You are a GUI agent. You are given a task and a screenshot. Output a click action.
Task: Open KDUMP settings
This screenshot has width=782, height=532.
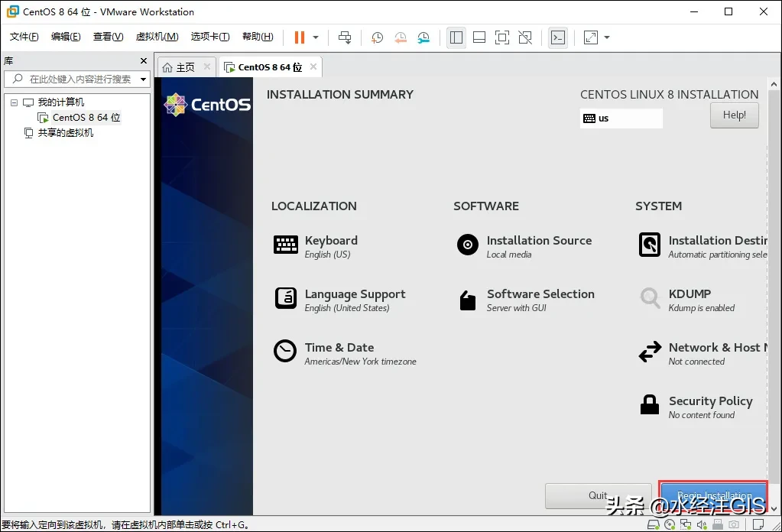(686, 300)
